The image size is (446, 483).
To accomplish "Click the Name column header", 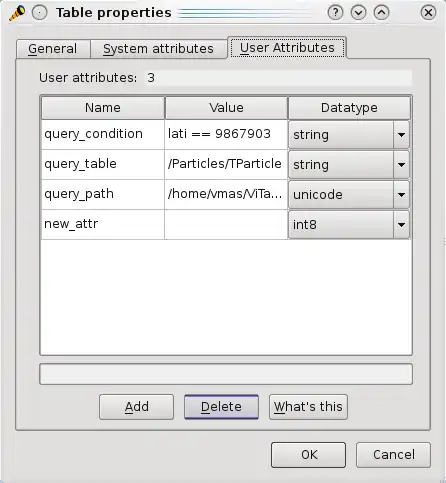I will tap(103, 108).
